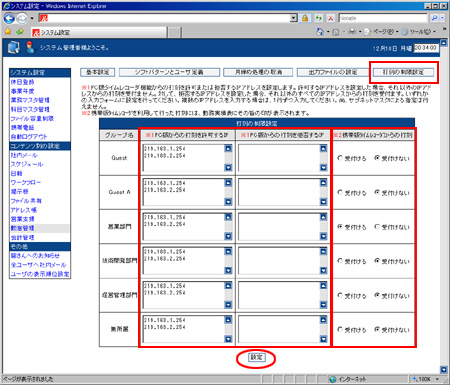Open the ワークフロー sidebar link

26,183
